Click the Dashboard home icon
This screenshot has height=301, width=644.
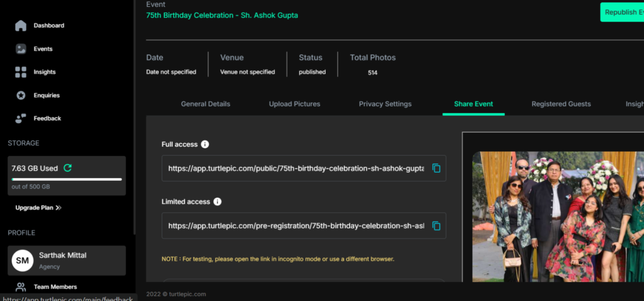(x=21, y=26)
